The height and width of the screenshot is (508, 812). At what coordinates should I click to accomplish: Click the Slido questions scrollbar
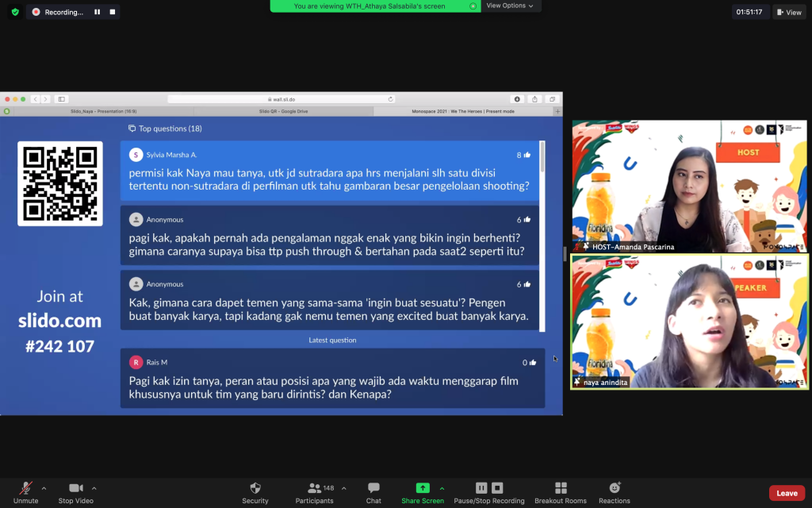(x=542, y=156)
